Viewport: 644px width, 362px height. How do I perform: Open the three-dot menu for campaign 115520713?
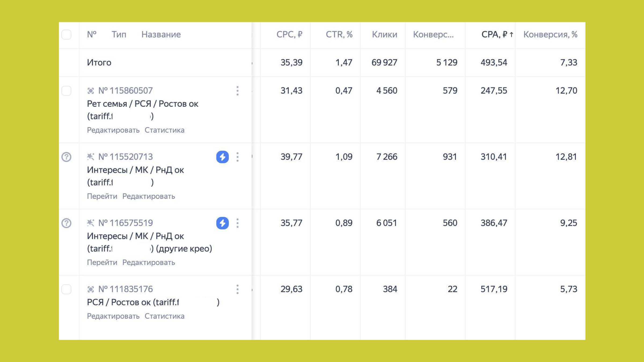click(237, 157)
